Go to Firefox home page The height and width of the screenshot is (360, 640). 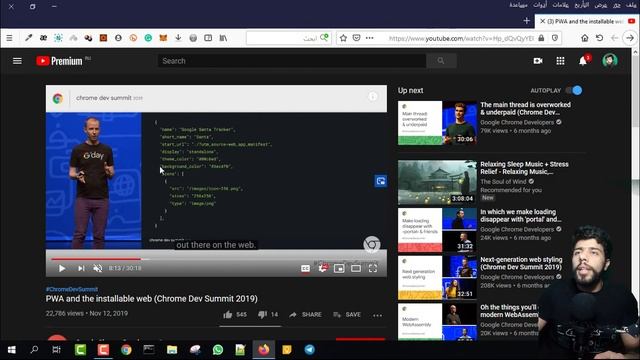click(x=584, y=38)
